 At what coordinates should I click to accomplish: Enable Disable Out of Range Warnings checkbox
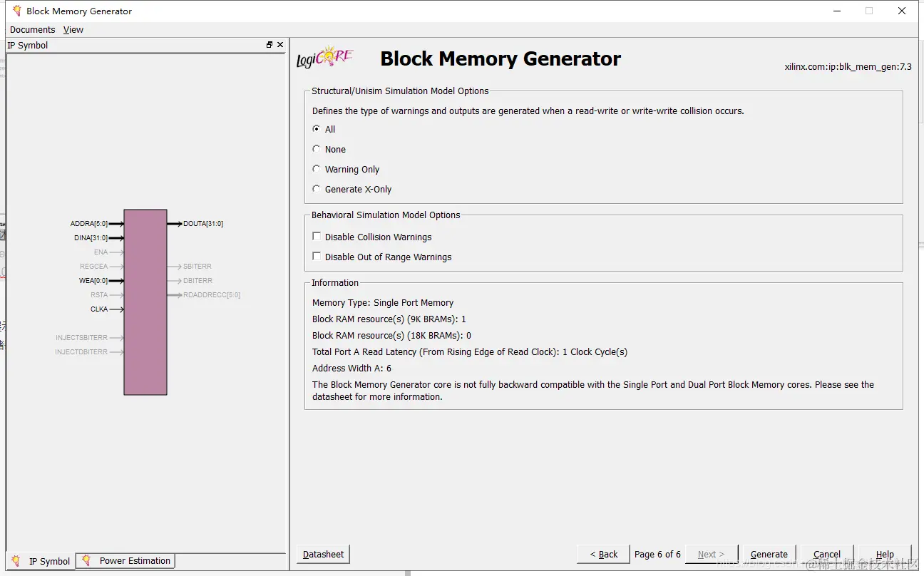317,257
